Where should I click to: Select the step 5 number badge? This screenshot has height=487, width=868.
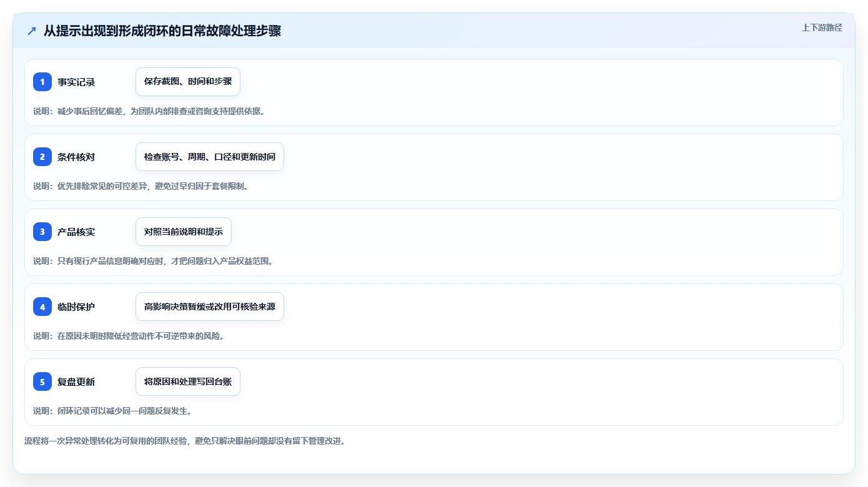pyautogui.click(x=42, y=381)
